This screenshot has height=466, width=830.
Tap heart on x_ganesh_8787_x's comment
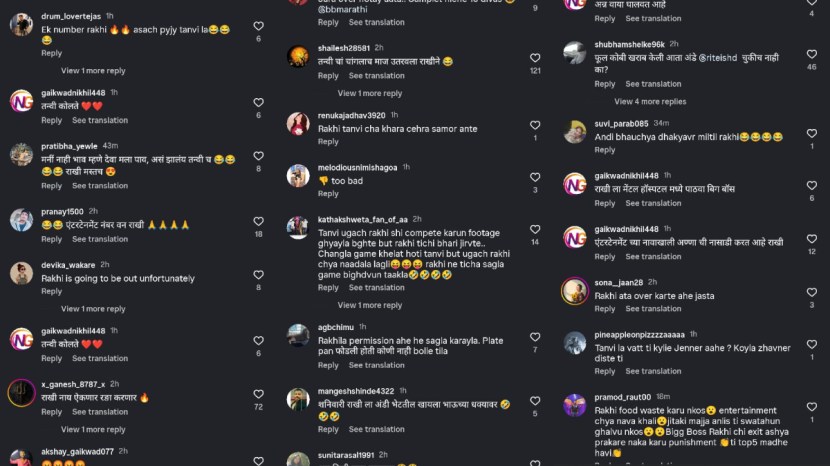[258, 394]
